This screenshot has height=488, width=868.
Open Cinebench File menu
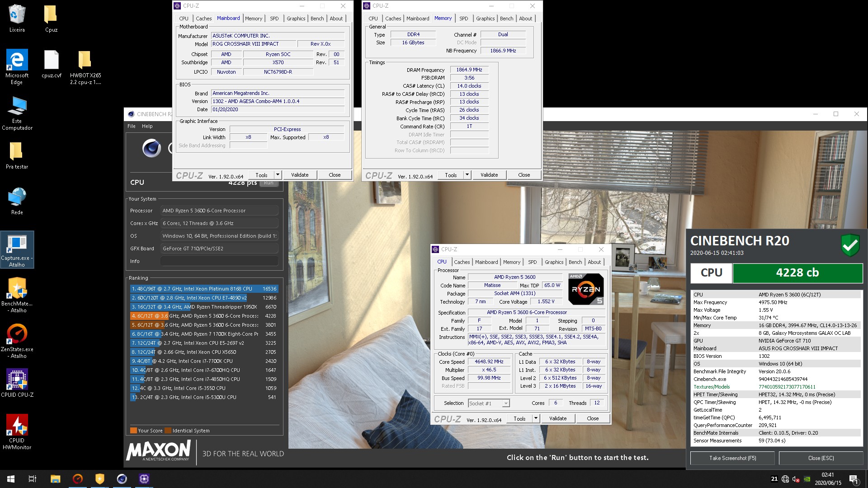click(x=132, y=126)
